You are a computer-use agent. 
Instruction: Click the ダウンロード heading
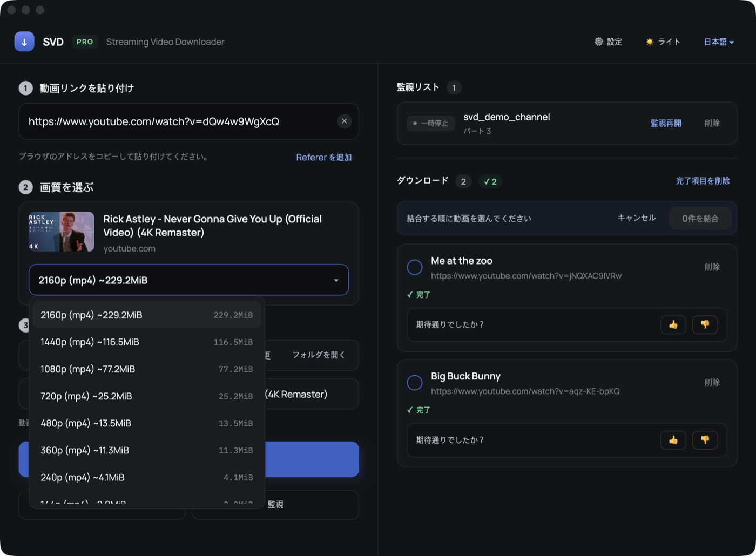pos(423,181)
